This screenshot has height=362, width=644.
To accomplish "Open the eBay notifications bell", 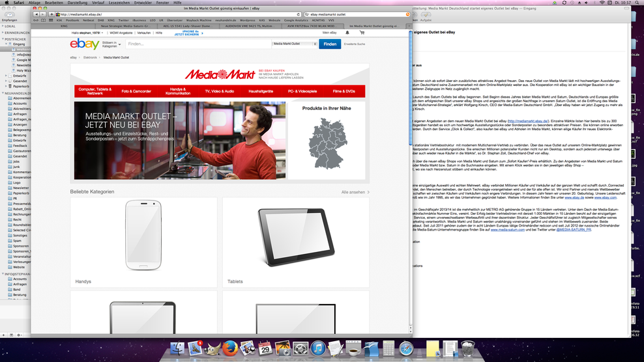I will (x=347, y=33).
